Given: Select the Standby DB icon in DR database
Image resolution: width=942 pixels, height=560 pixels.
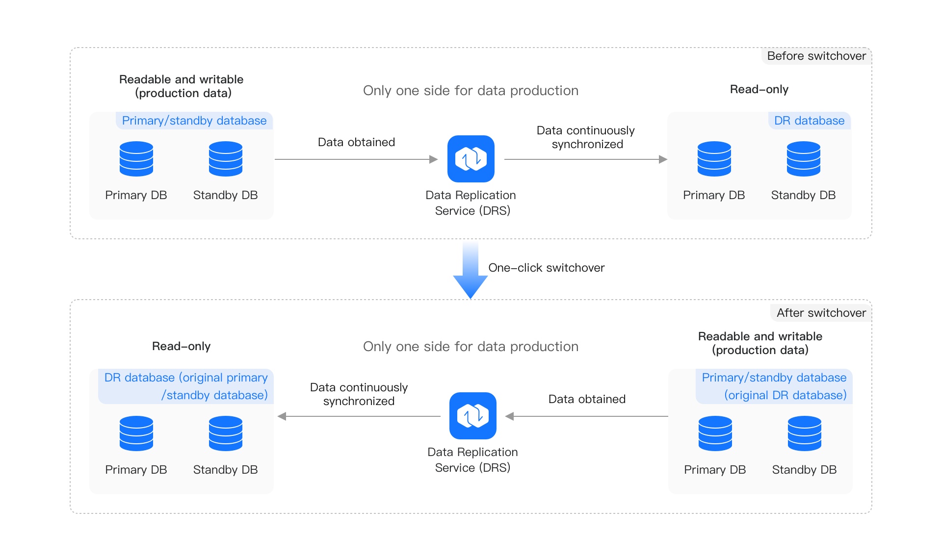Looking at the screenshot, I should pos(804,159).
